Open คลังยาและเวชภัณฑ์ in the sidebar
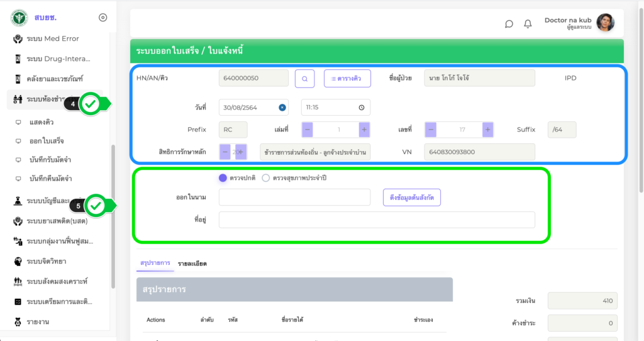 point(54,79)
